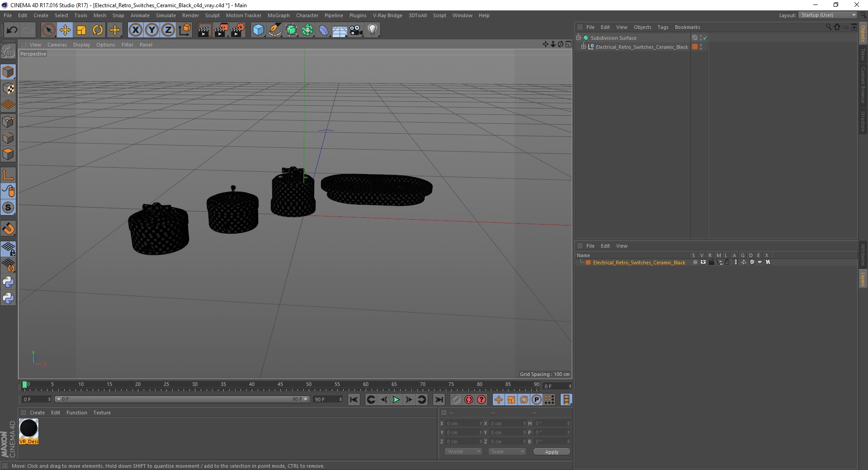The width and height of the screenshot is (868, 470).
Task: Click the Undo arrow icon
Action: (12, 30)
